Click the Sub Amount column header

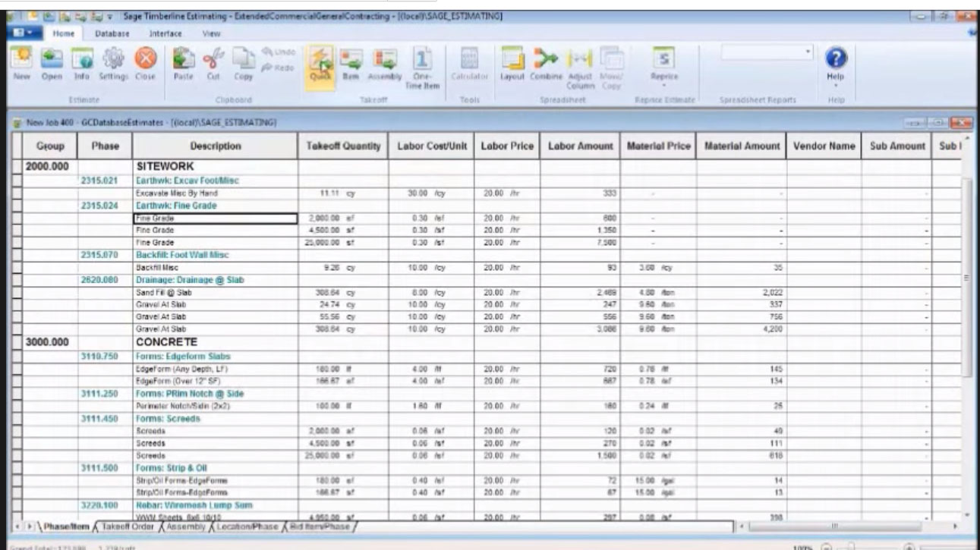896,146
